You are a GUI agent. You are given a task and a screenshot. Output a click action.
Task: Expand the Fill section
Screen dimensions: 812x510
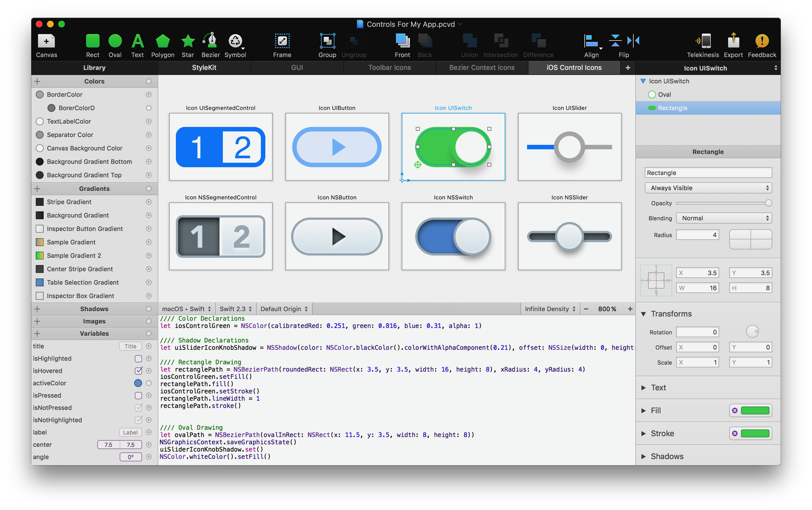click(x=645, y=409)
